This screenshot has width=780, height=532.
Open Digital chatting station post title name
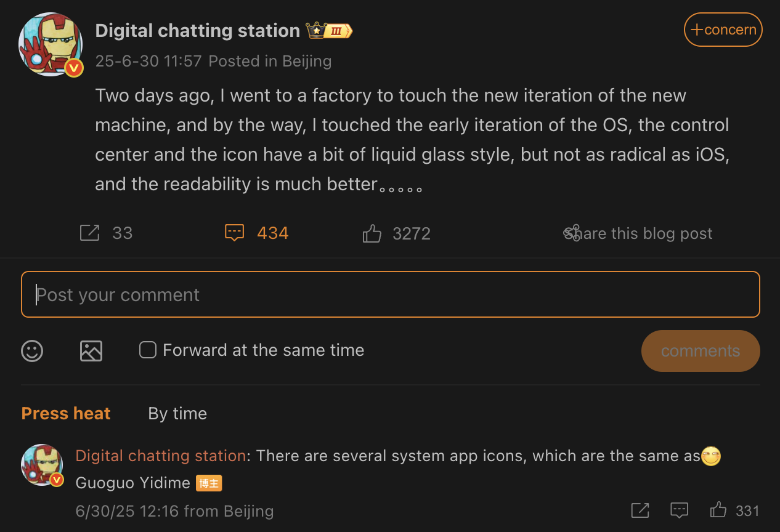coord(198,30)
